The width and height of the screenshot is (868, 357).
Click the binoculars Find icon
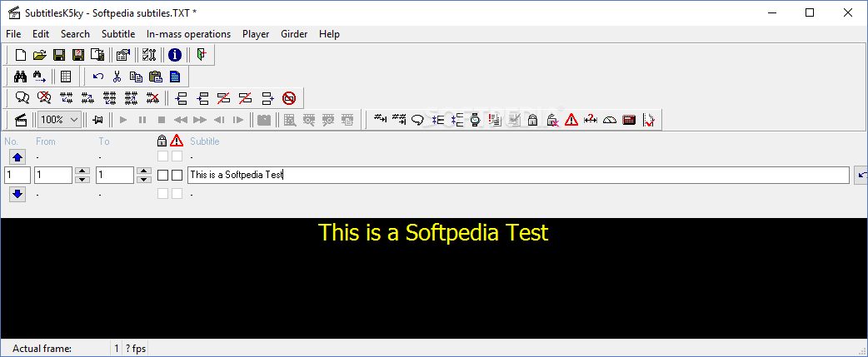pos(21,77)
